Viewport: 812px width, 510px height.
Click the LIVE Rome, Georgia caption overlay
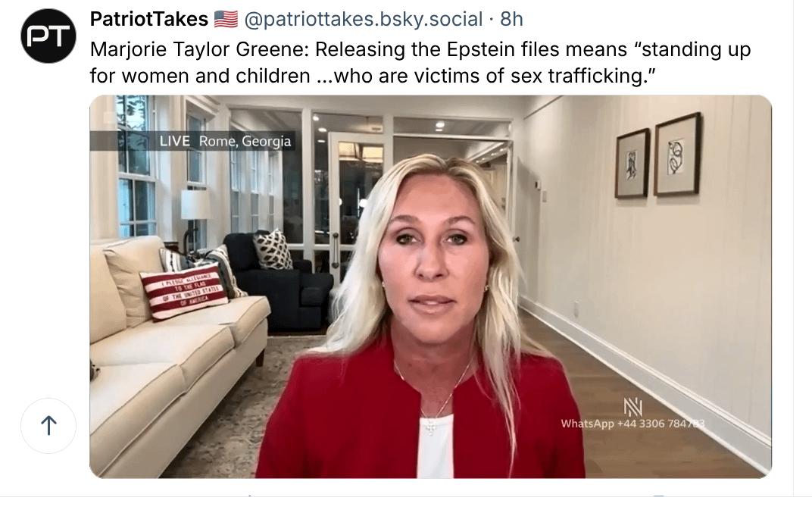[192, 141]
